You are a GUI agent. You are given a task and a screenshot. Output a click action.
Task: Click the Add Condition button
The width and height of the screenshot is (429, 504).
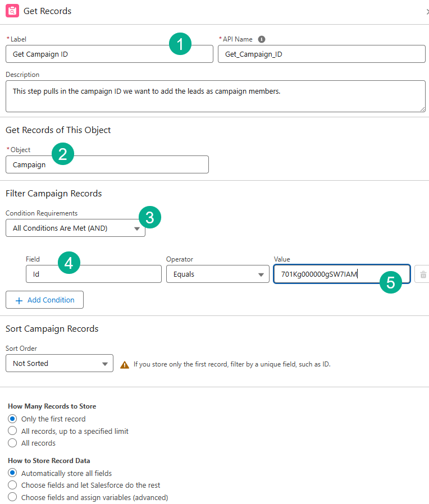pos(44,300)
